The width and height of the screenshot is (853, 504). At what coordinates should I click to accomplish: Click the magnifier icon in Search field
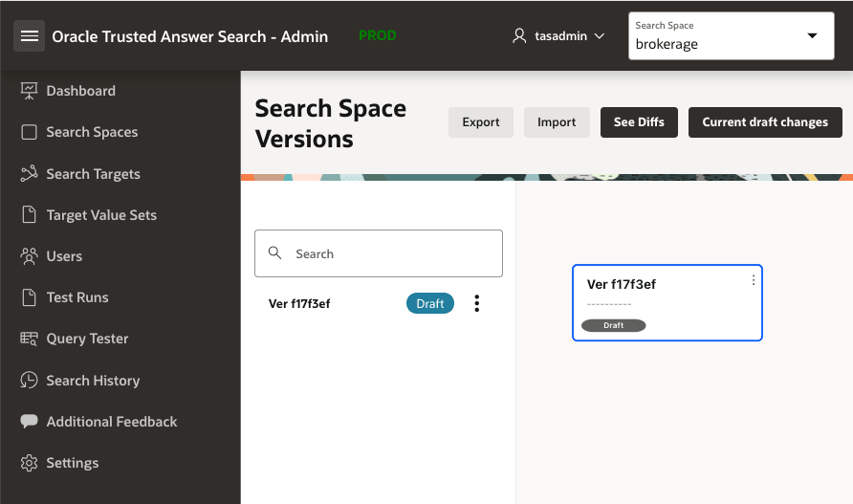click(x=274, y=253)
